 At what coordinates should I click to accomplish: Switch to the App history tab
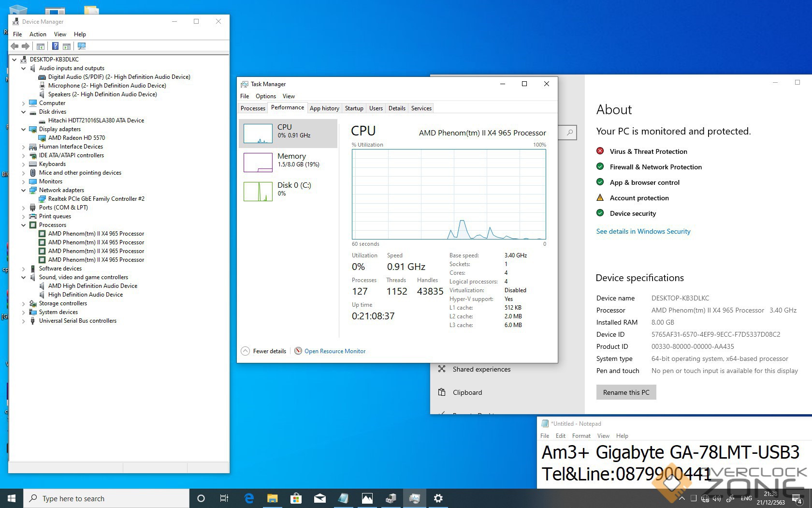(x=324, y=108)
